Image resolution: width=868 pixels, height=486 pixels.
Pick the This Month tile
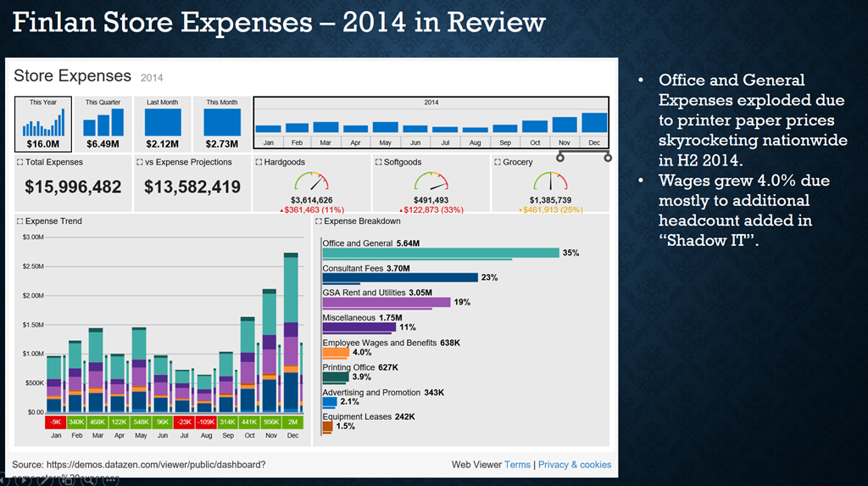pyautogui.click(x=222, y=123)
